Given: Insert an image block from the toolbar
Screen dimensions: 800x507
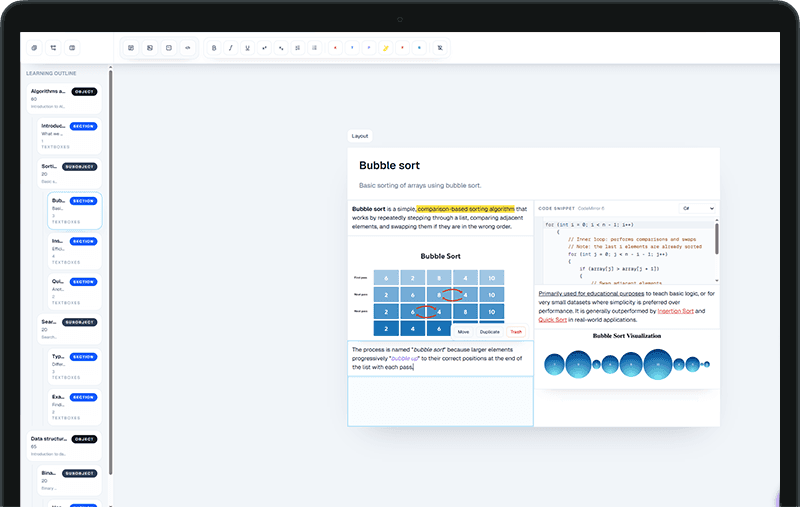Looking at the screenshot, I should [x=150, y=48].
